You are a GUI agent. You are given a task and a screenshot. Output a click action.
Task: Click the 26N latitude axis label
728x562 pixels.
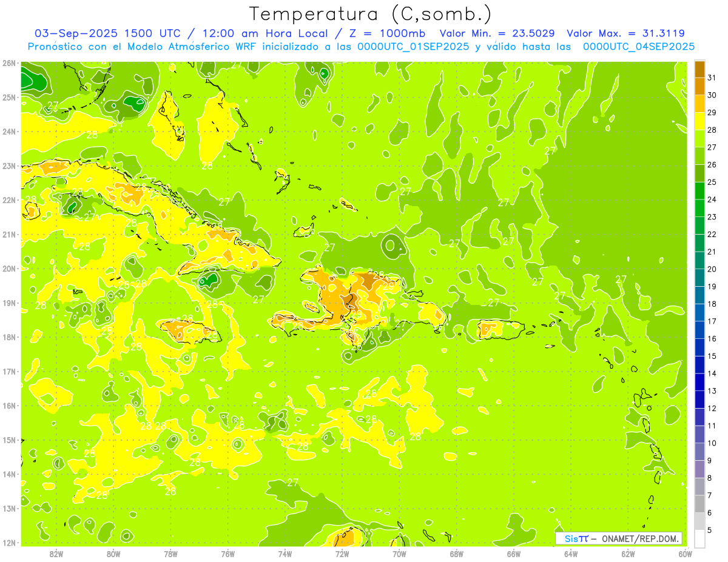pyautogui.click(x=9, y=63)
